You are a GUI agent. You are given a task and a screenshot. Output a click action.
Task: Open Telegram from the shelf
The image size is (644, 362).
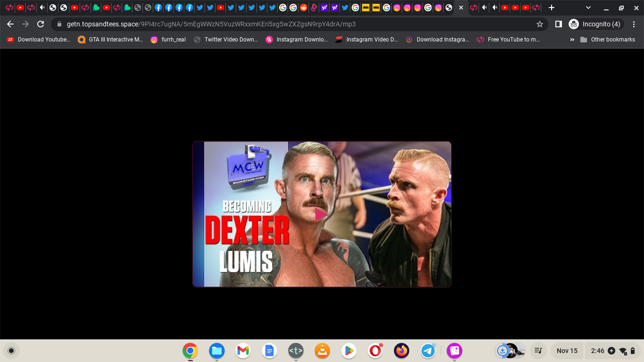pos(428,351)
